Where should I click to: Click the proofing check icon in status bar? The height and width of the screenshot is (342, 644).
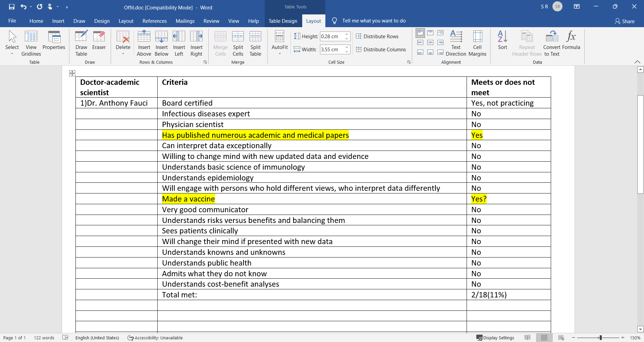click(65, 337)
